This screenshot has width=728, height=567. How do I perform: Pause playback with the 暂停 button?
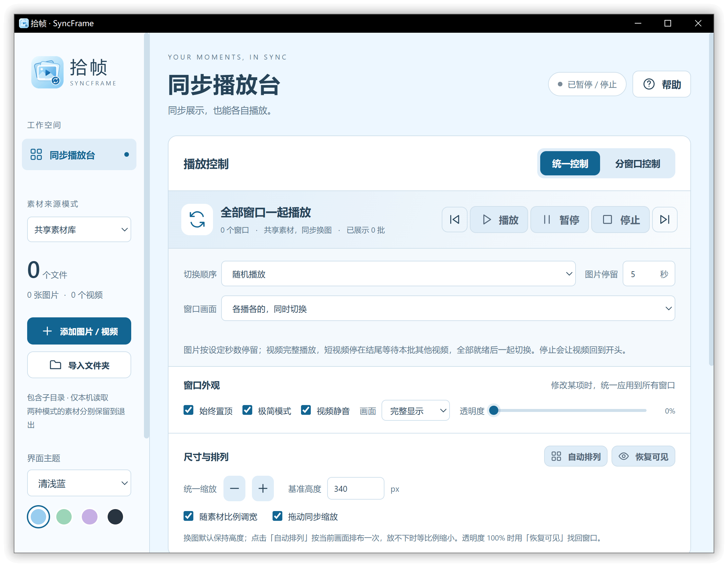tap(559, 220)
